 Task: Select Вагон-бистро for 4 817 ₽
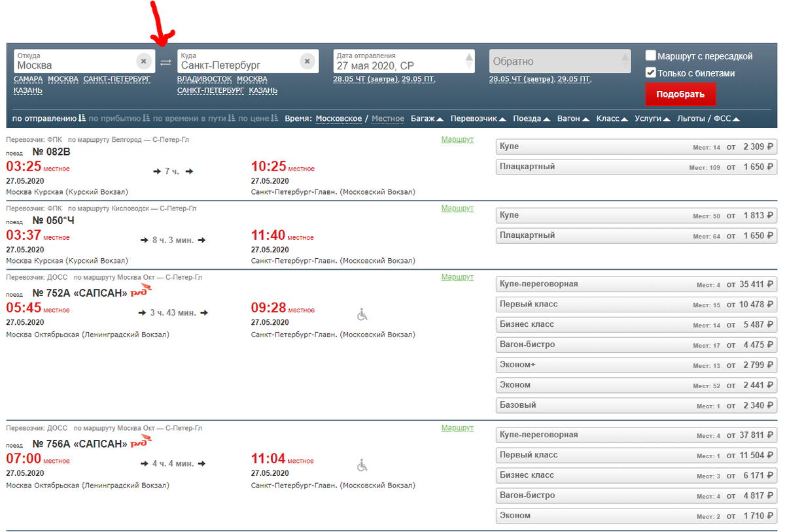pyautogui.click(x=637, y=496)
